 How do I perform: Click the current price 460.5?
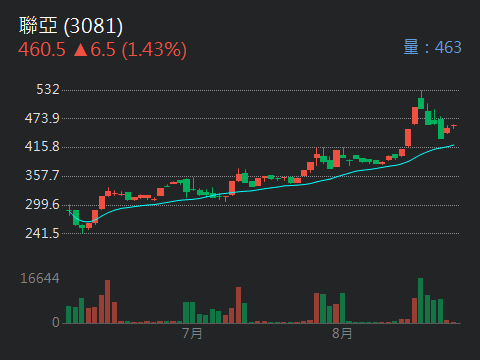coord(42,50)
